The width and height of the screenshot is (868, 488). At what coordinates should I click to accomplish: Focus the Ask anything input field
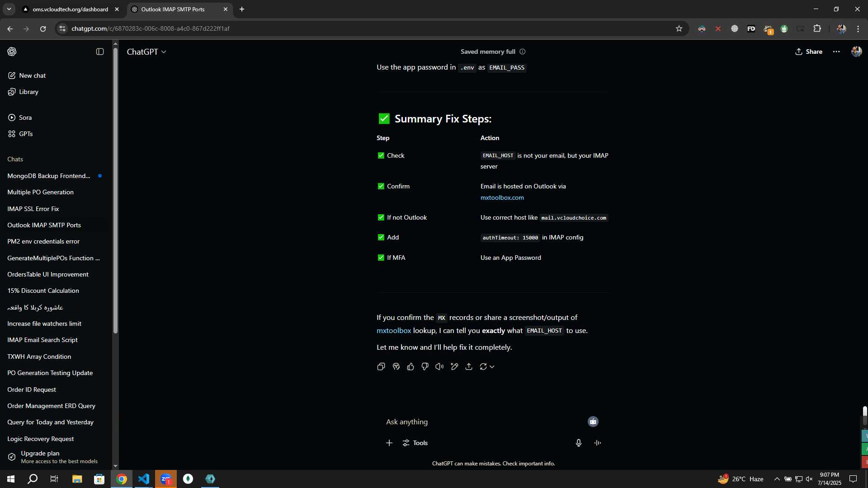(484, 422)
